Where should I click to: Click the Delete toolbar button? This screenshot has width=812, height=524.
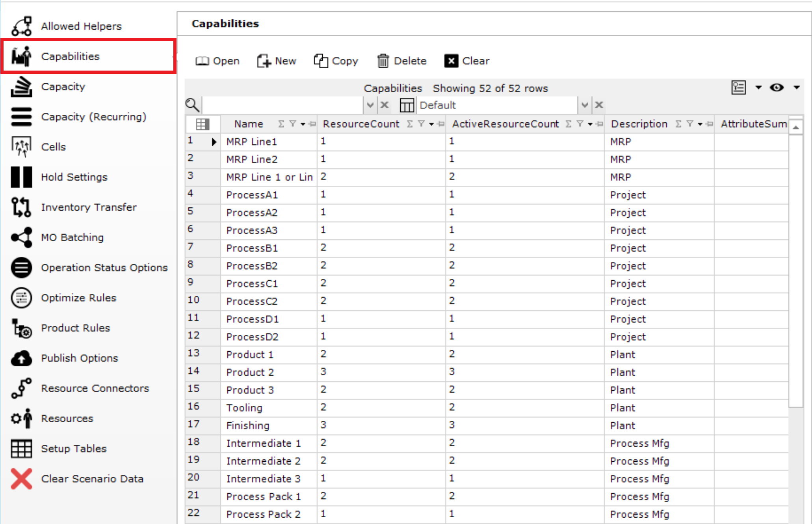pyautogui.click(x=402, y=61)
